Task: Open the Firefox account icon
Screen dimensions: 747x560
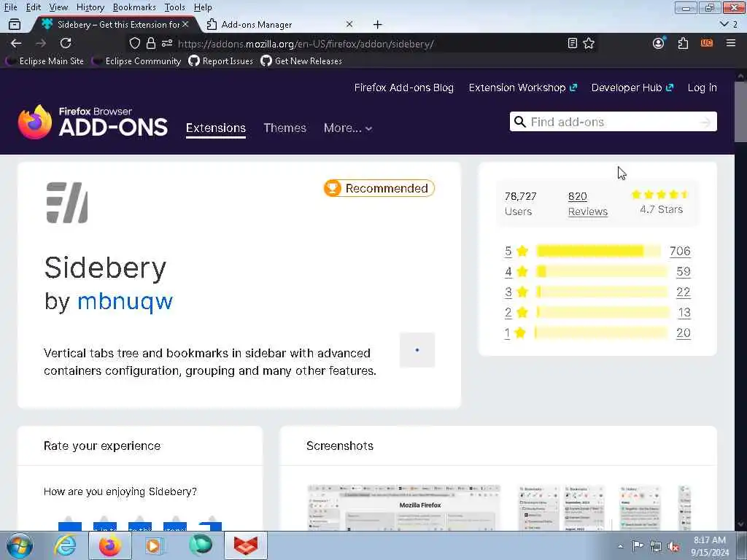Action: tap(659, 43)
